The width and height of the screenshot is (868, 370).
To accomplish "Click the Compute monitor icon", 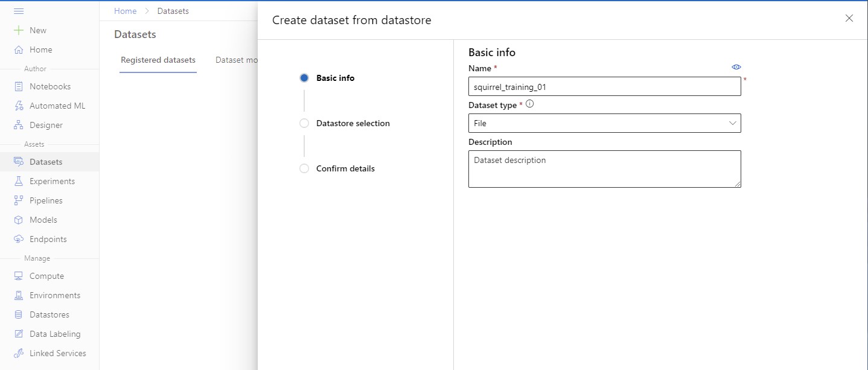I will pos(19,276).
